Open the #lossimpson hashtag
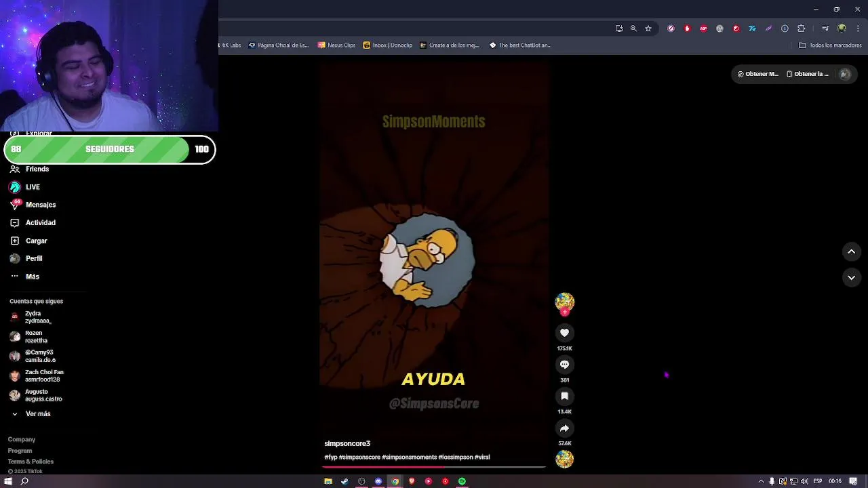The image size is (868, 488). click(x=456, y=457)
